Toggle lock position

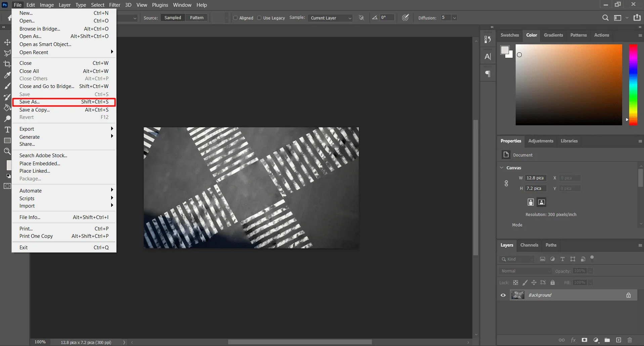[x=534, y=283]
